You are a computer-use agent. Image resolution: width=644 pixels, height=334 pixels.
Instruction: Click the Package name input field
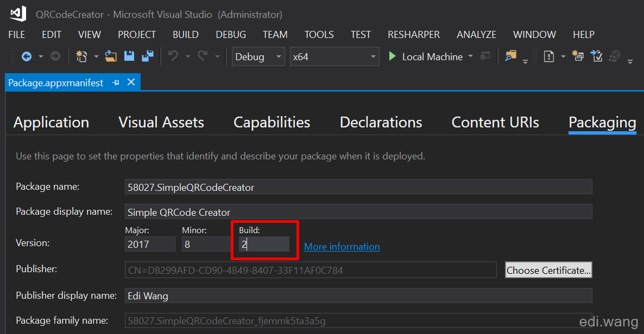click(358, 187)
